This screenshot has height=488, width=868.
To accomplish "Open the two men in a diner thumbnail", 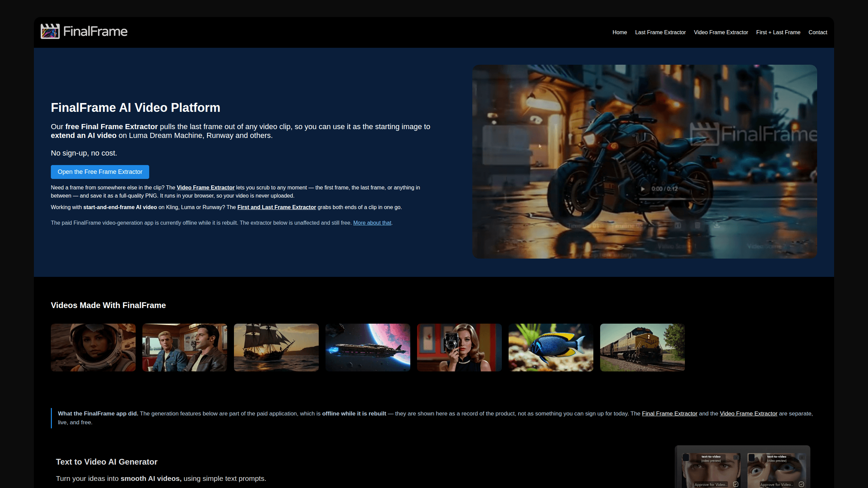I will 185,347.
